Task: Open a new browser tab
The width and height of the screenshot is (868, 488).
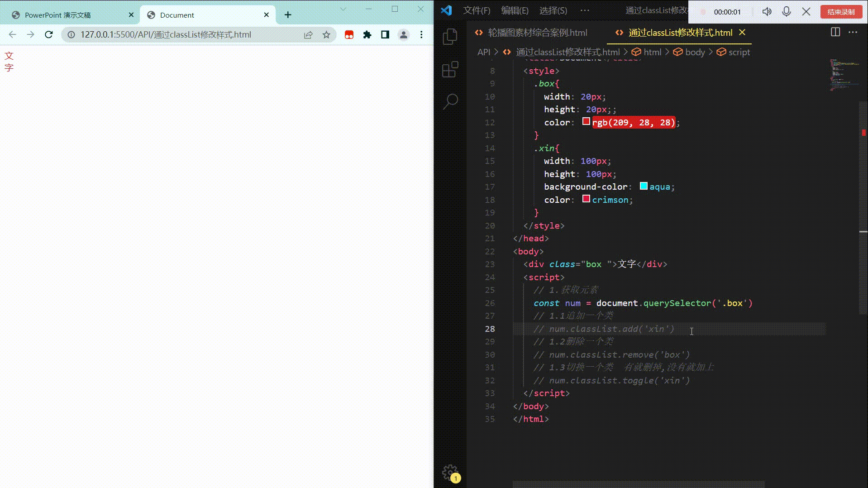Action: tap(288, 15)
